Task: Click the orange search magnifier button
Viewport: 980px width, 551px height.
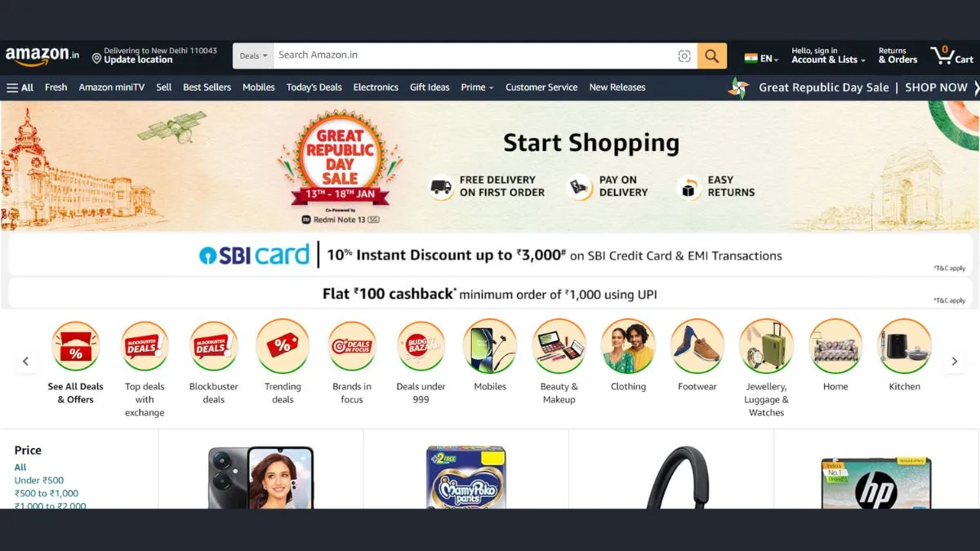Action: 712,56
